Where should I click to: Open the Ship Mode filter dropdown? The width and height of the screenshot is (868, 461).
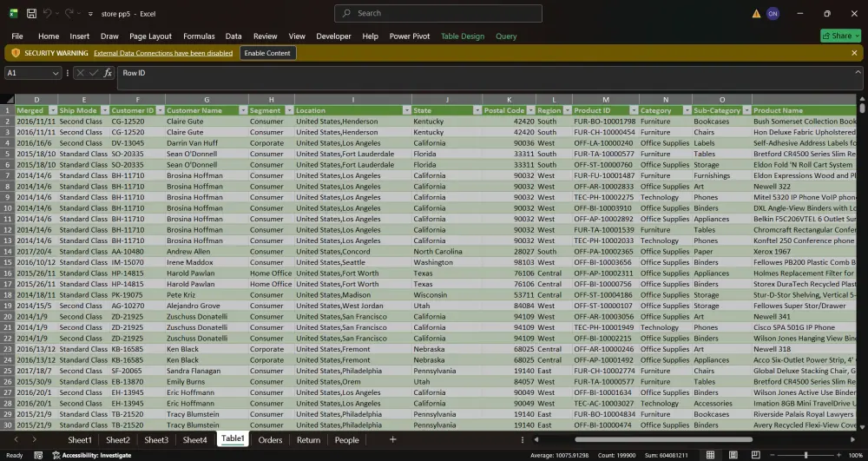[x=105, y=110]
